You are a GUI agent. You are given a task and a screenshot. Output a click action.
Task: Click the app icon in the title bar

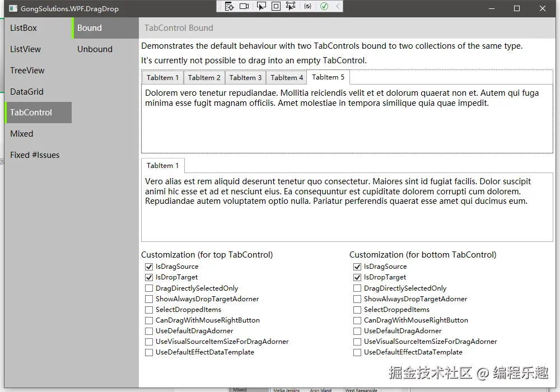click(13, 8)
